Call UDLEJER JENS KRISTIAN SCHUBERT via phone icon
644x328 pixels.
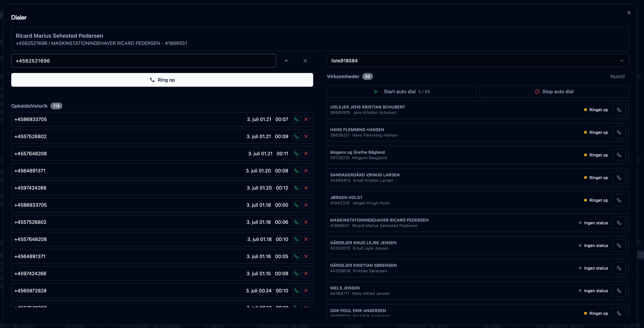[619, 110]
